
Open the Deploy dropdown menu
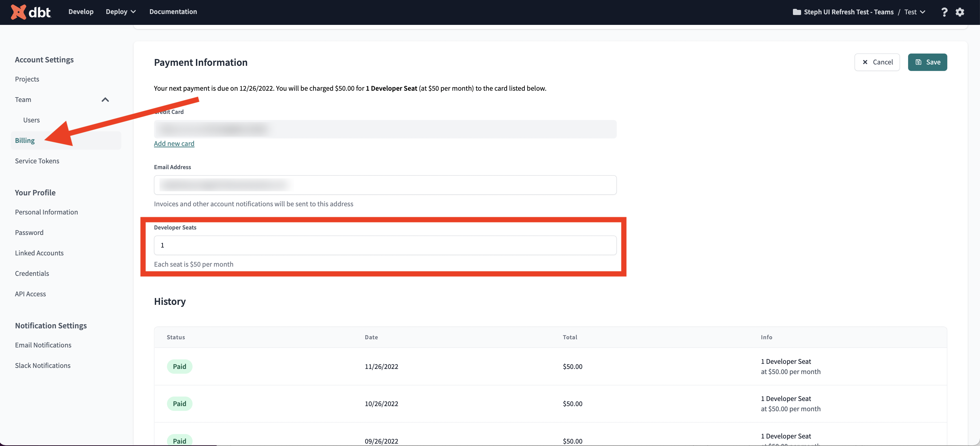121,12
